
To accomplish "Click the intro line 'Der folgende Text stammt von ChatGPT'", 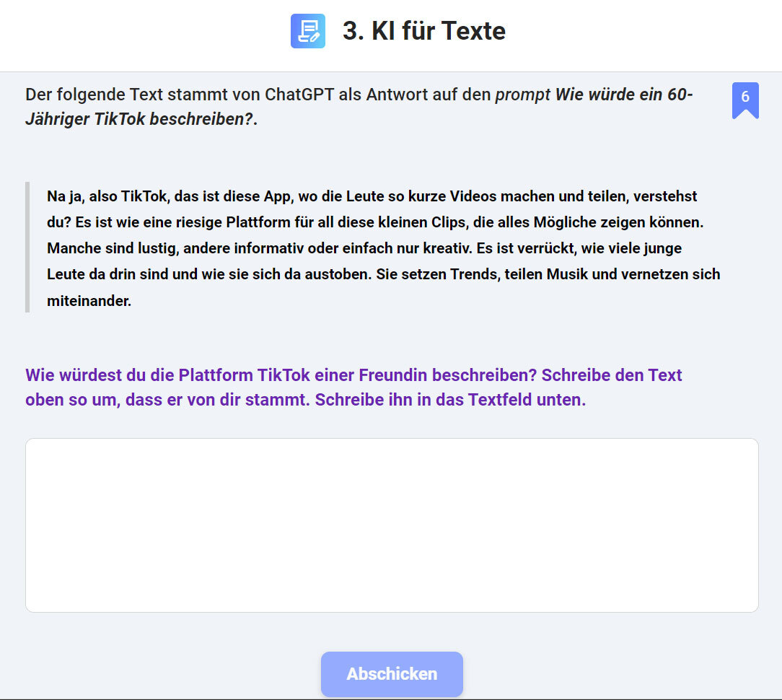I will point(180,95).
